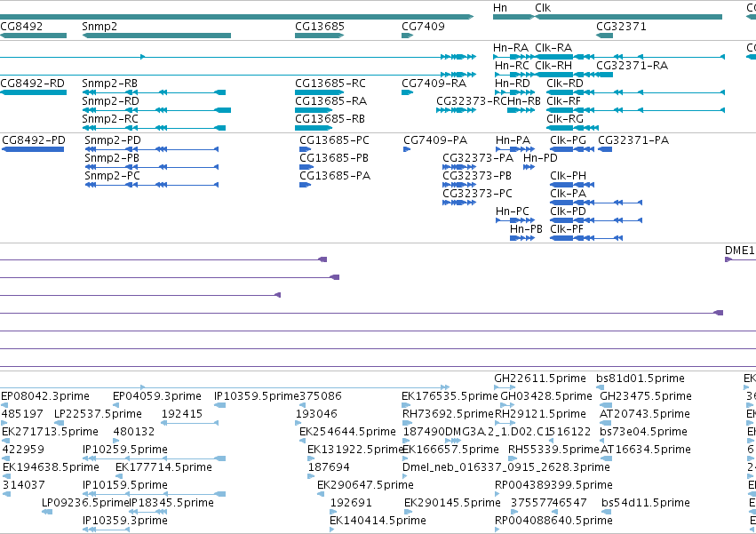756x534 pixels.
Task: Click transcript Clk-RG
Action: pos(565,119)
